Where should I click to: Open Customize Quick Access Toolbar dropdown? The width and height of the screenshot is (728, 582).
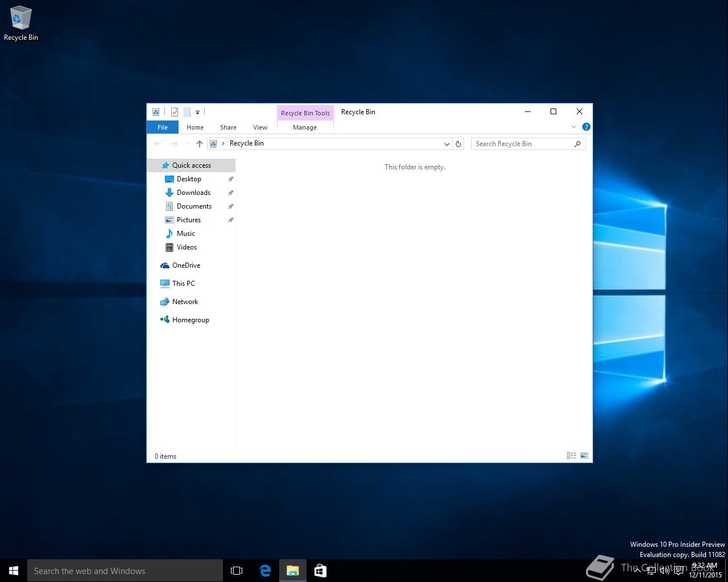click(x=197, y=113)
